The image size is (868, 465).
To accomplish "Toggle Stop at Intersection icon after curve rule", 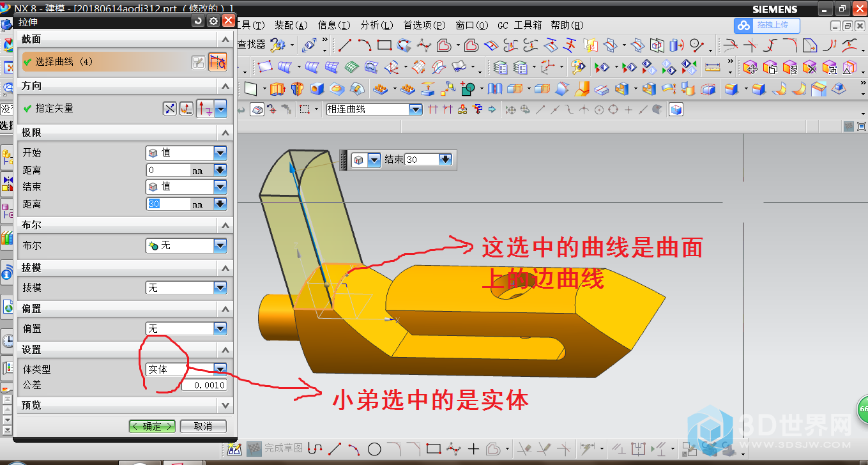I will coord(432,109).
